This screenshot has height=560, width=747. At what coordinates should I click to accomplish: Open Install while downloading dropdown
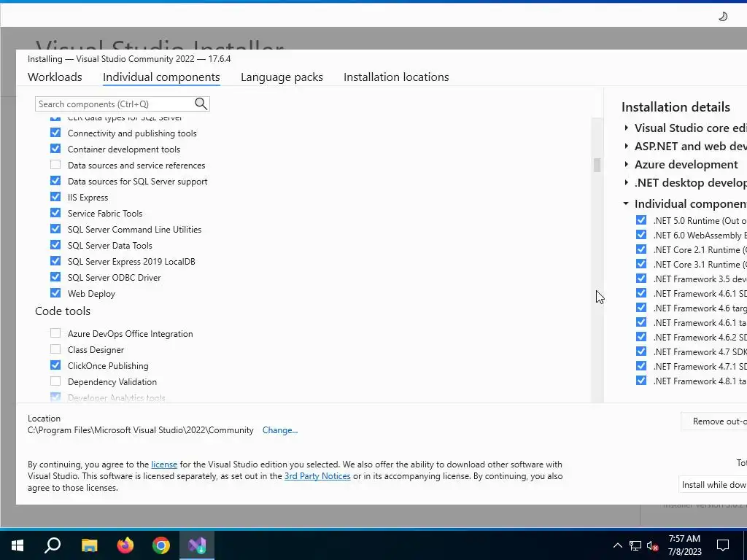[x=713, y=485]
